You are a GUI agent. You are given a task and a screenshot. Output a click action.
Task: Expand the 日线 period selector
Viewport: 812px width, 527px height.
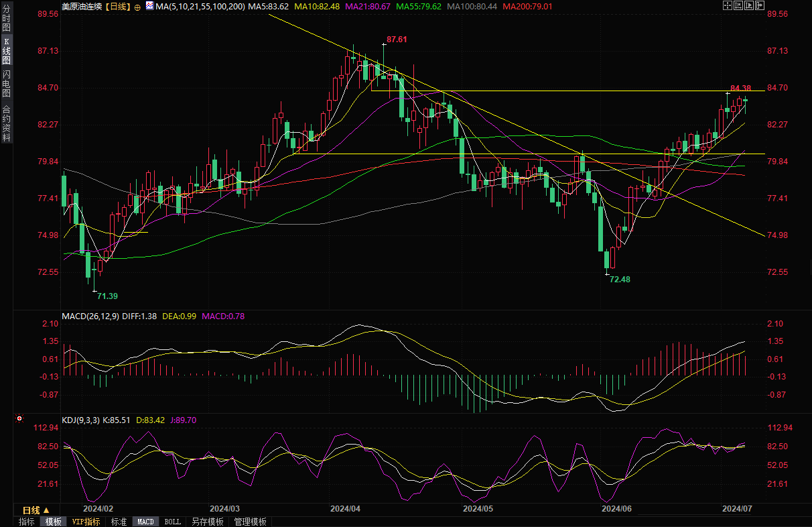pos(36,510)
